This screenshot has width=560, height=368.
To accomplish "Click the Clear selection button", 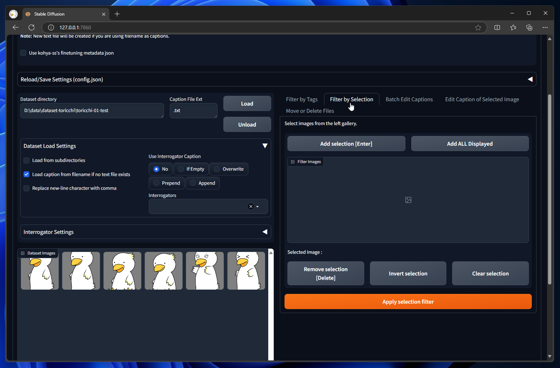I will 490,273.
